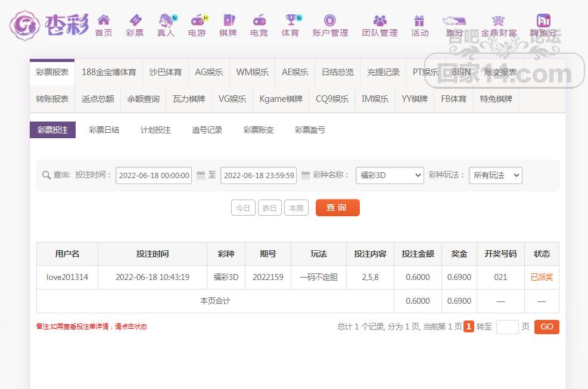Screen dimensions: 588x389
Task: Open the 棋牌 cards icon
Action: point(228,20)
